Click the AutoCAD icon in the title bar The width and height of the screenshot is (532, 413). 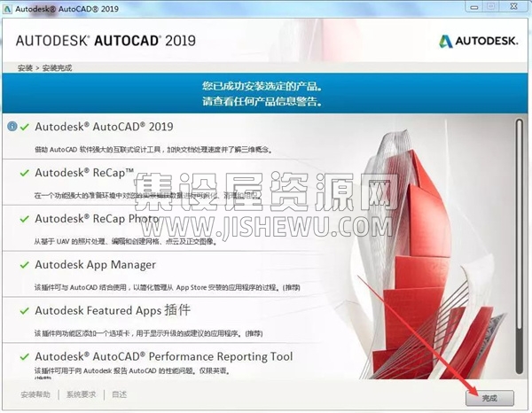7,9
